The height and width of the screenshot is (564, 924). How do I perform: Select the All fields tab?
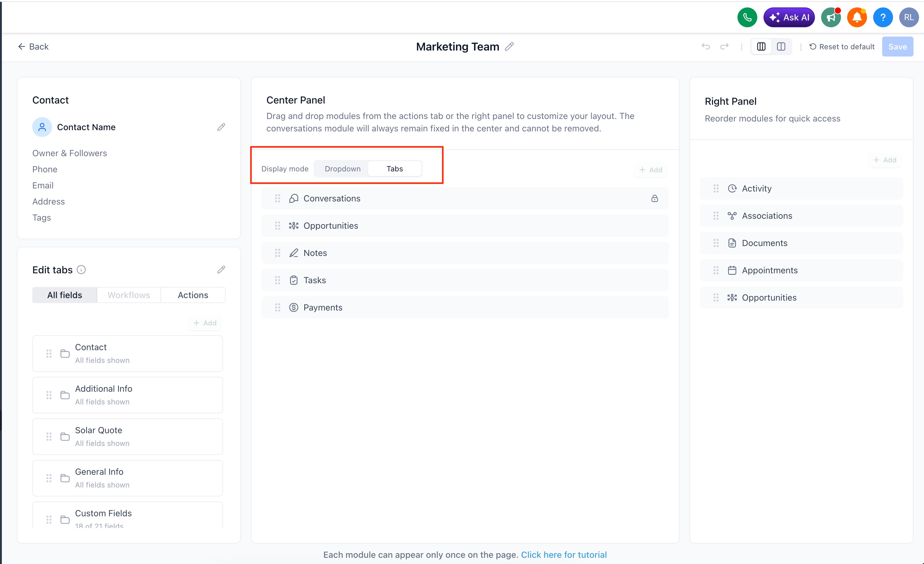pyautogui.click(x=64, y=295)
